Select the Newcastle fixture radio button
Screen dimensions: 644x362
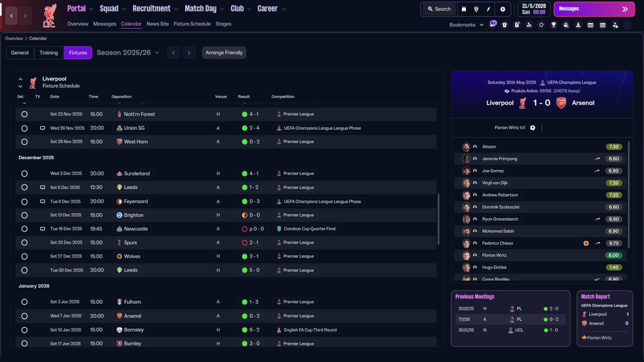click(x=24, y=229)
